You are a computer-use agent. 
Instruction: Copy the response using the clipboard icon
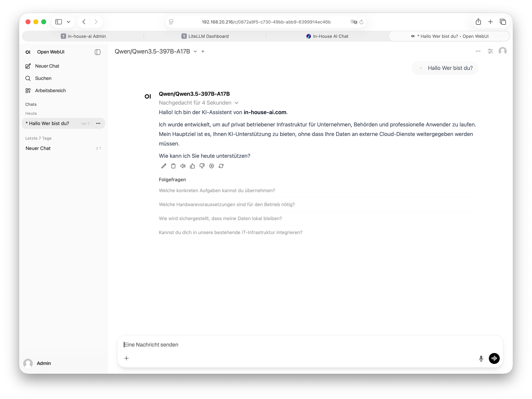173,166
